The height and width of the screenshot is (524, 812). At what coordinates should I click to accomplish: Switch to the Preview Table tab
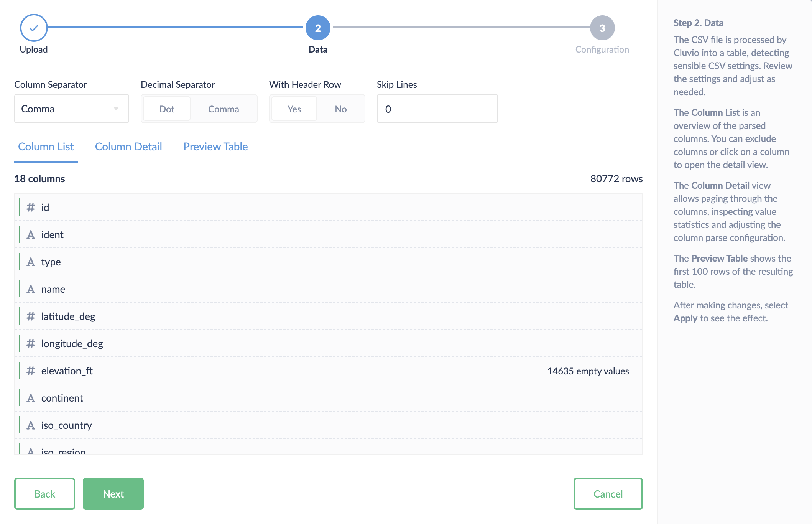[215, 147]
